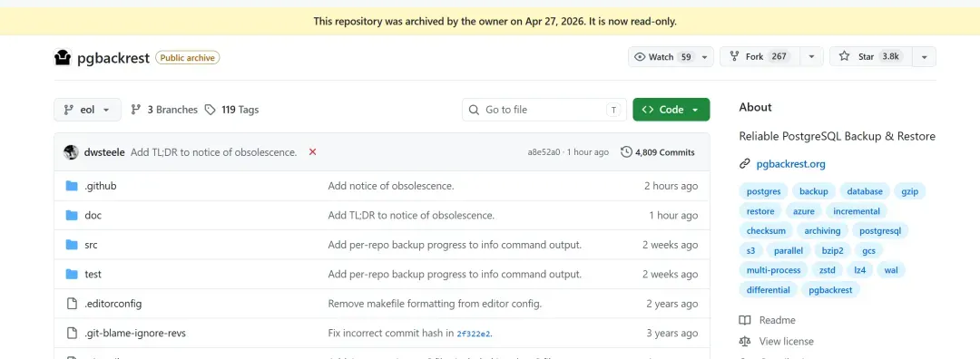Select the wal topic tag
The image size is (980, 359).
coord(891,270)
